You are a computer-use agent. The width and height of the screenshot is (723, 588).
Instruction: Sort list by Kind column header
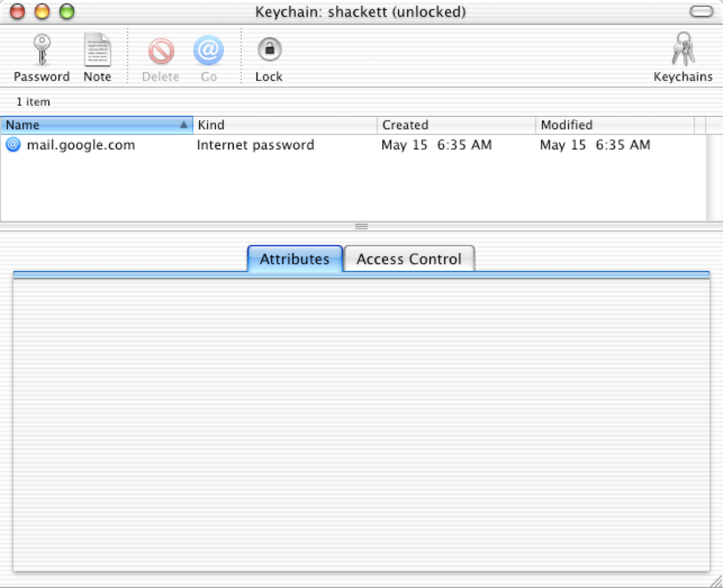[x=285, y=125]
